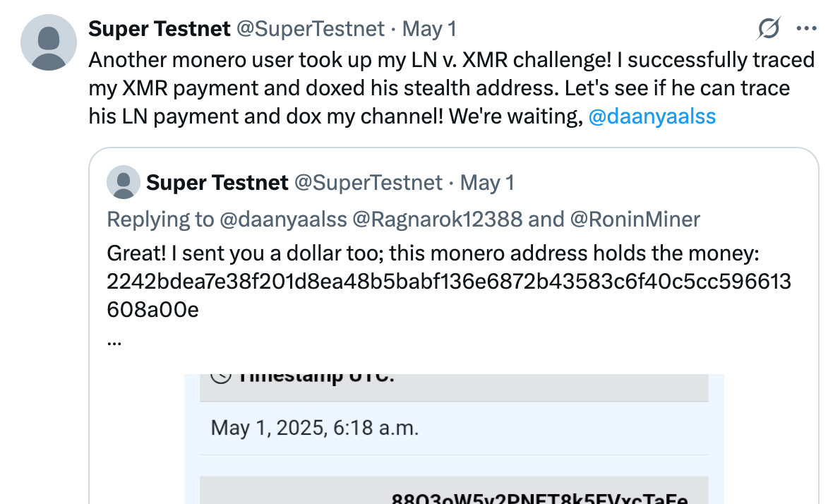
Task: Click the small avatar in quoted tweet
Action: (124, 182)
